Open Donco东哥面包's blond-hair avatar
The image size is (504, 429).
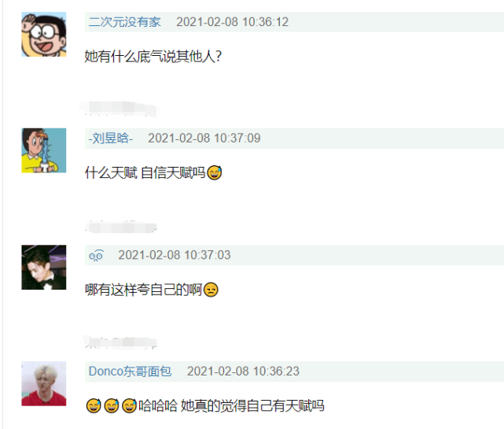pyautogui.click(x=44, y=383)
